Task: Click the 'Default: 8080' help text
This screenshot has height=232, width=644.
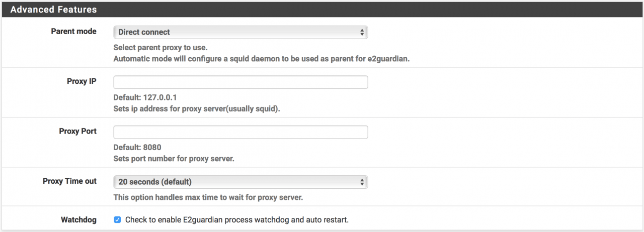Action: pyautogui.click(x=137, y=148)
